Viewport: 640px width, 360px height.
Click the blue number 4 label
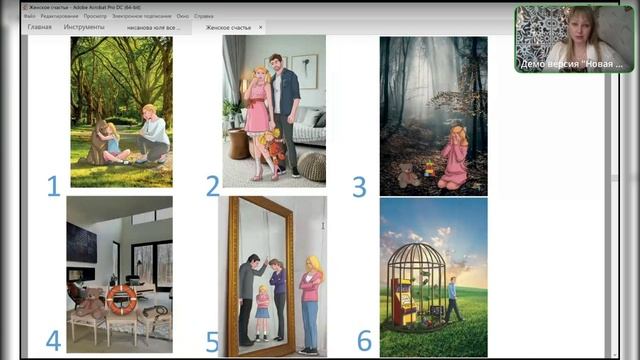point(53,341)
